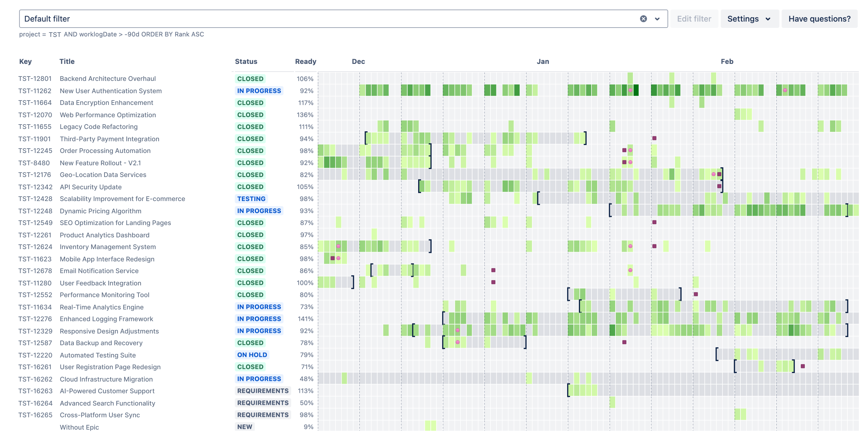Viewport: 868px width, 446px height.
Task: Click the Status column header
Action: point(246,61)
